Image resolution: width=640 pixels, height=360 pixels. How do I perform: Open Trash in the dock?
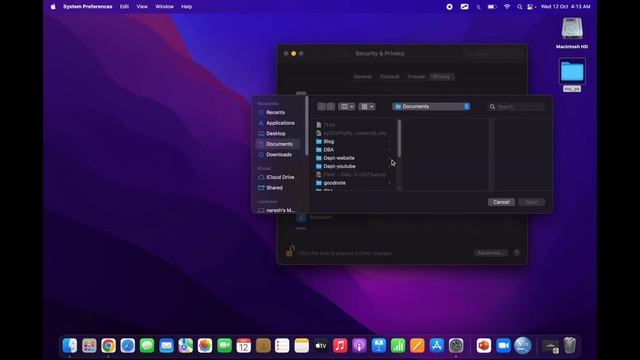coord(570,346)
